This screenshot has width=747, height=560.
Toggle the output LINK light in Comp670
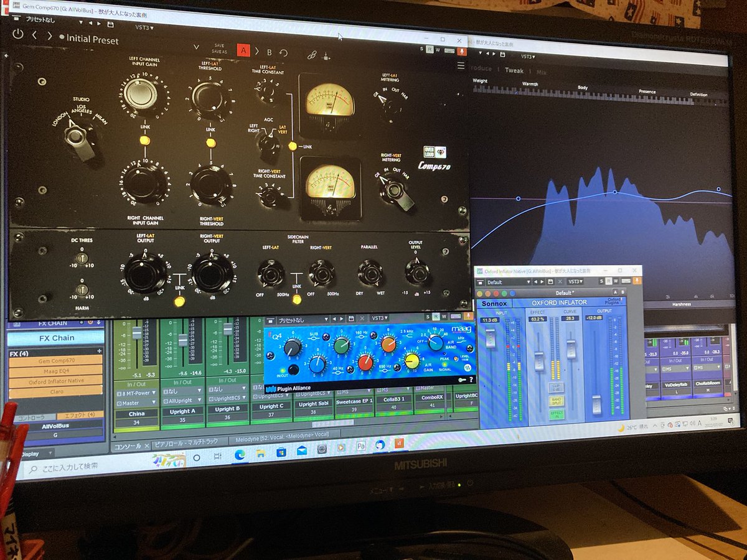point(179,302)
